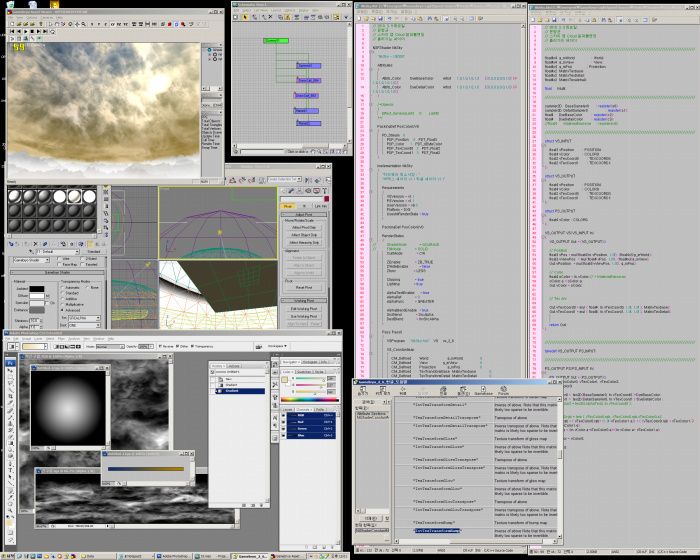Select the Multiplicative transparency mode radio
The height and width of the screenshot is (560, 700).
[x=62, y=305]
